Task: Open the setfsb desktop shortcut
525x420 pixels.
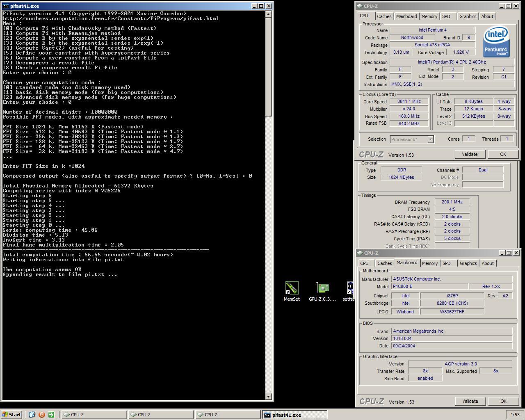Action: coord(350,291)
